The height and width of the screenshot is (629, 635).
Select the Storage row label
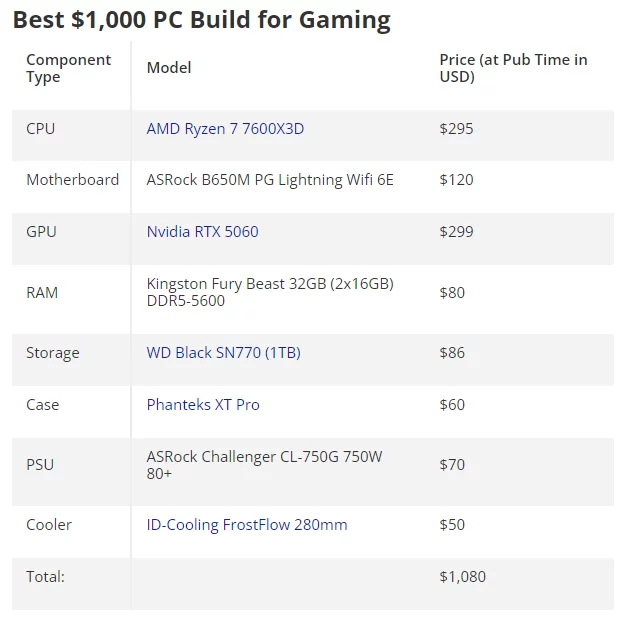click(53, 353)
